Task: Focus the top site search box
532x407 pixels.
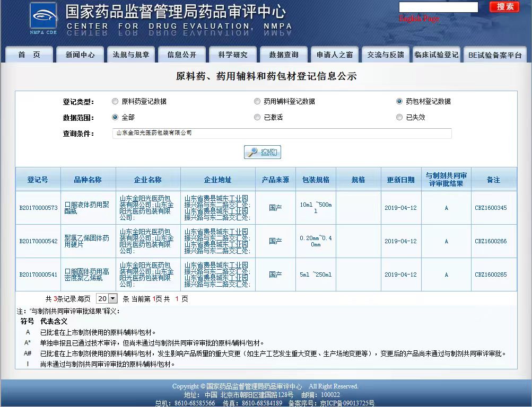Action: click(438, 7)
